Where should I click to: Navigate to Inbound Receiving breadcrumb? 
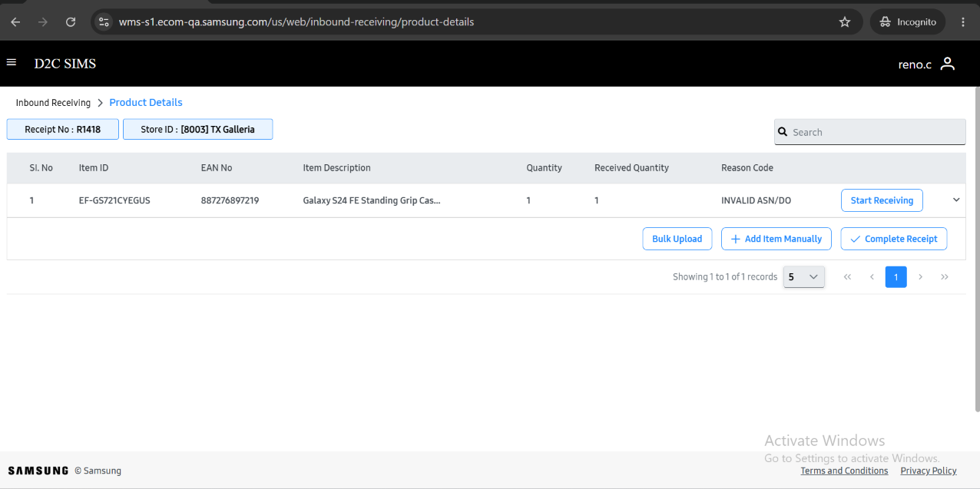53,103
